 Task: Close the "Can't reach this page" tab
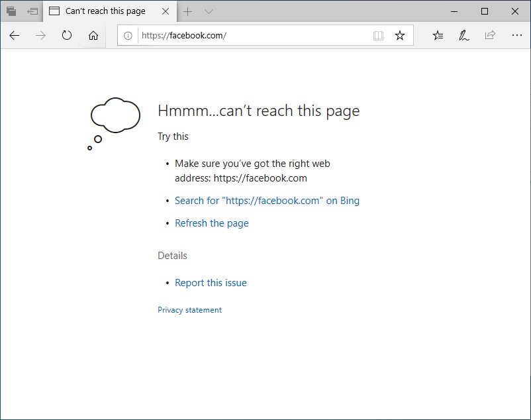coord(166,11)
